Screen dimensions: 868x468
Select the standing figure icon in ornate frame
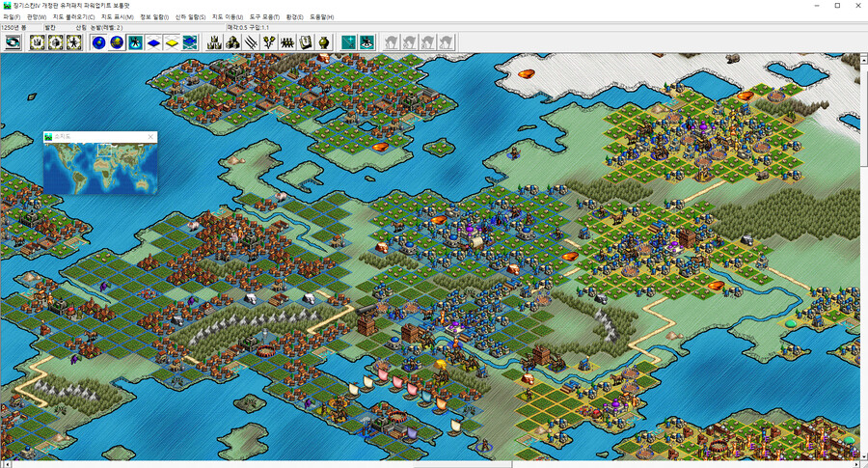74,42
